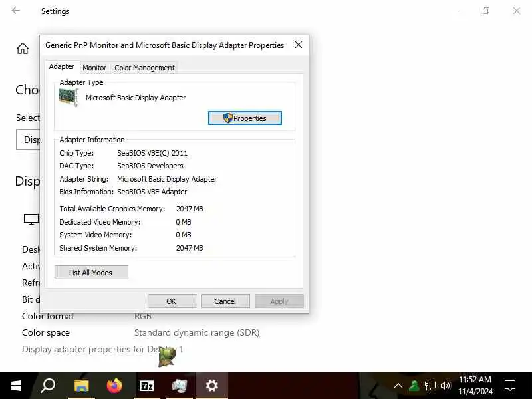The width and height of the screenshot is (532, 399).
Task: Click the Microsoft Basic Display Adapter name
Action: (x=136, y=98)
